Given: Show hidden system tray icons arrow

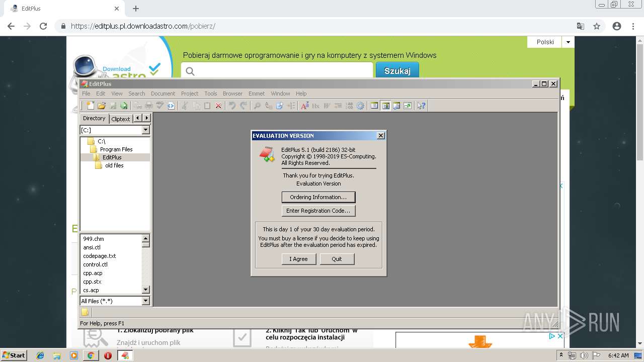Looking at the screenshot, I should point(561,355).
